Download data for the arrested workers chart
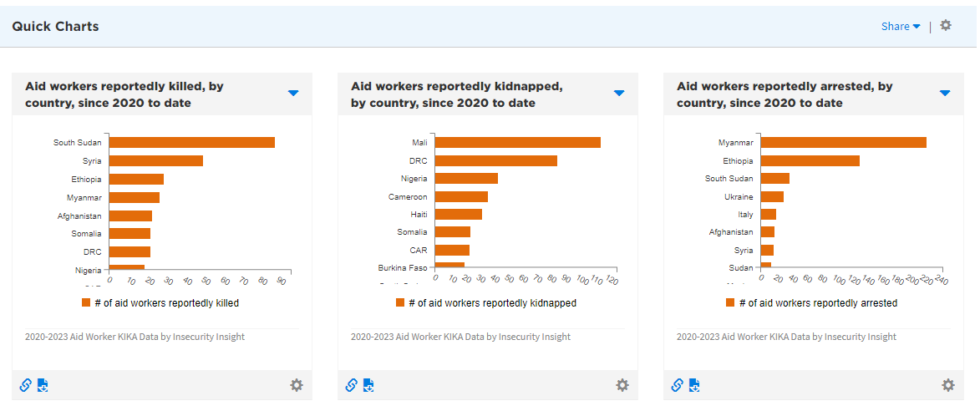The width and height of the screenshot is (980, 411). [x=694, y=385]
